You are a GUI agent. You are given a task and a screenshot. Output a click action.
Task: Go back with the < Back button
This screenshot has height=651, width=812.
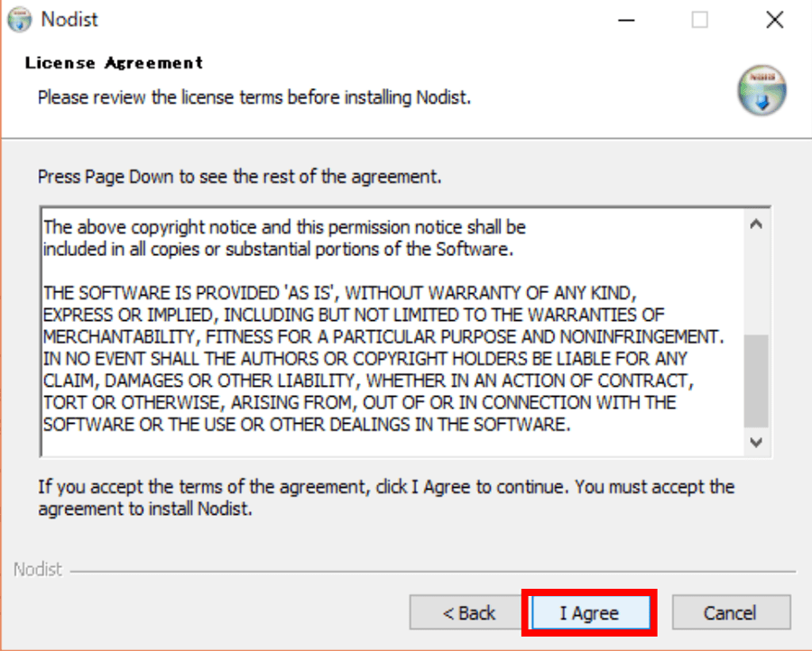click(x=469, y=613)
